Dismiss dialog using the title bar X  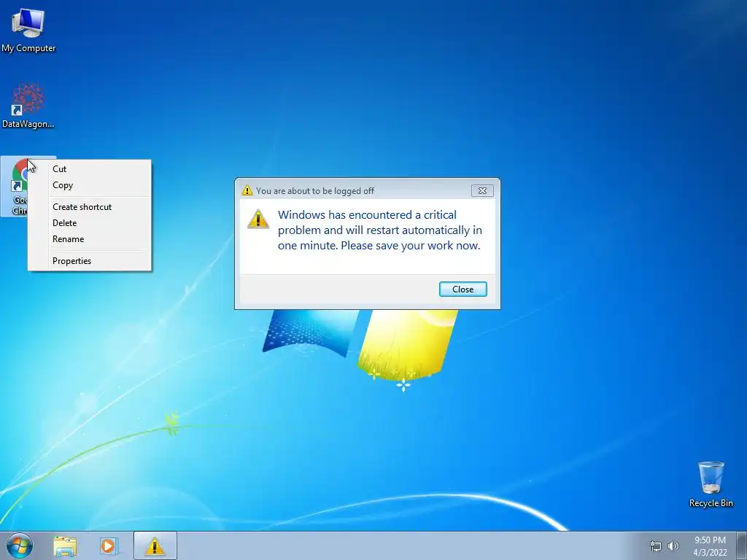click(x=482, y=190)
